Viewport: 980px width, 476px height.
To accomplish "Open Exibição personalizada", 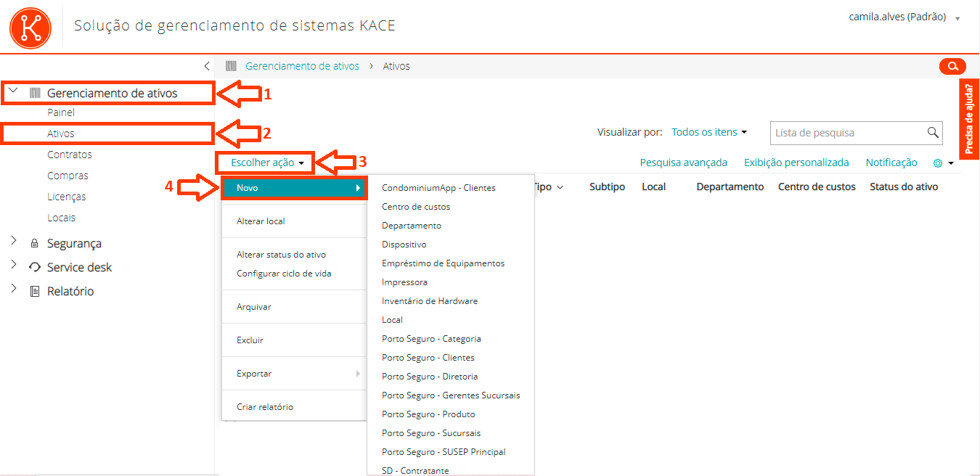I will point(796,163).
